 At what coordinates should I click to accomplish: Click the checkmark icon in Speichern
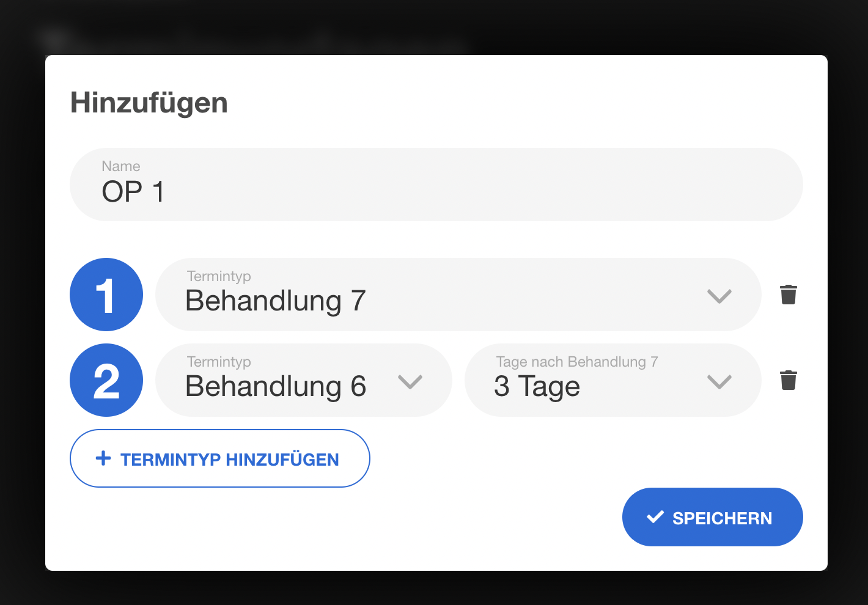click(x=655, y=517)
